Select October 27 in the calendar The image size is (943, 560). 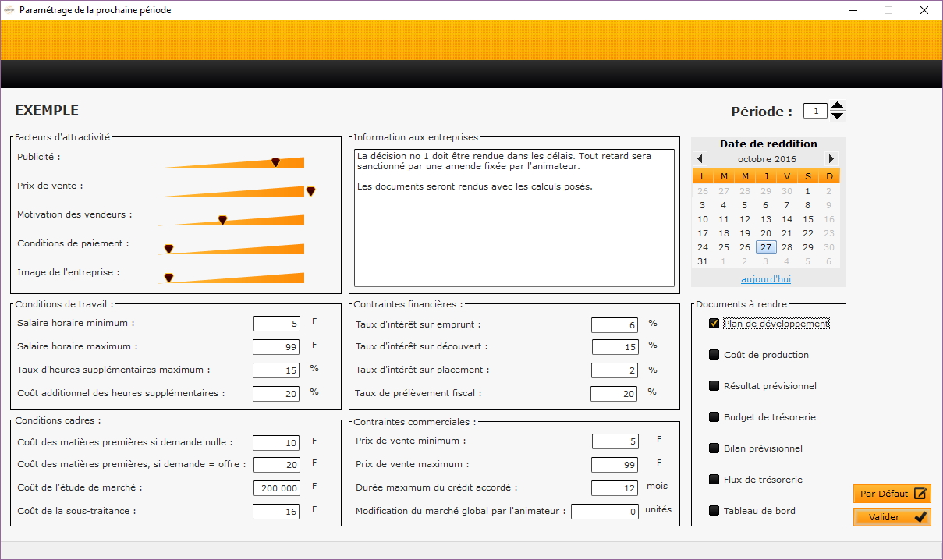click(x=766, y=247)
